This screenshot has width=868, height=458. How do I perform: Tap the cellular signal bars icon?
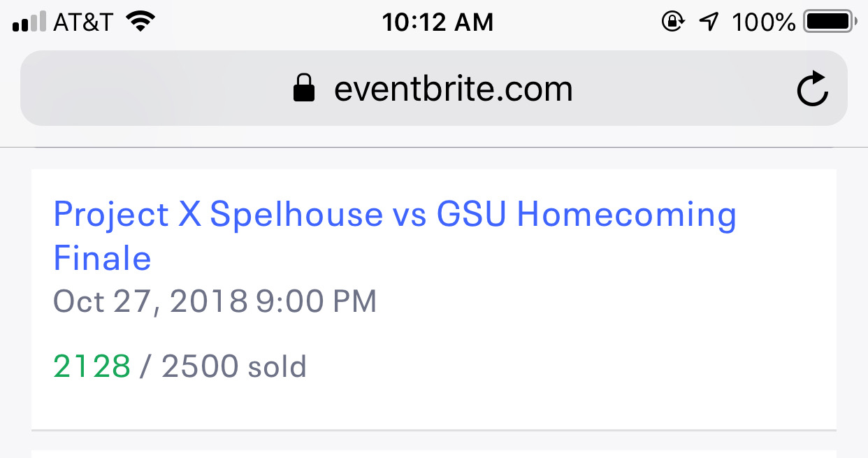point(29,22)
